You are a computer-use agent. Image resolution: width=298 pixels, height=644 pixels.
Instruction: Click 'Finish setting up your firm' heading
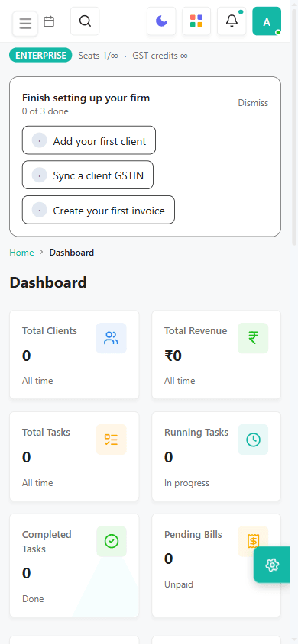(x=86, y=98)
